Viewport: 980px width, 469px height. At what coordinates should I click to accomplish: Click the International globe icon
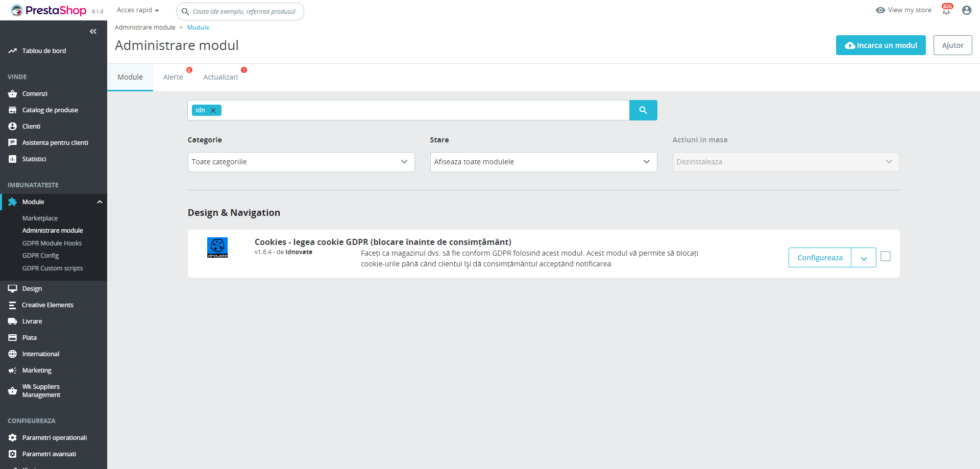[13, 354]
